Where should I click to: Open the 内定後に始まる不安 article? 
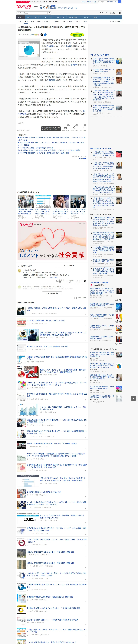[x=47, y=346]
